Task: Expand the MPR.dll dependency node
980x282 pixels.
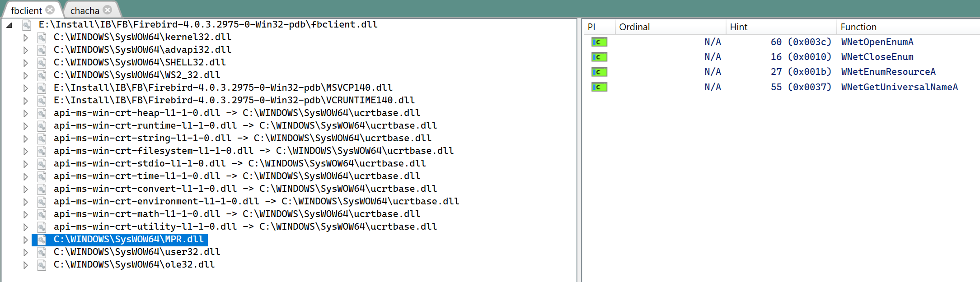Action: (26, 240)
